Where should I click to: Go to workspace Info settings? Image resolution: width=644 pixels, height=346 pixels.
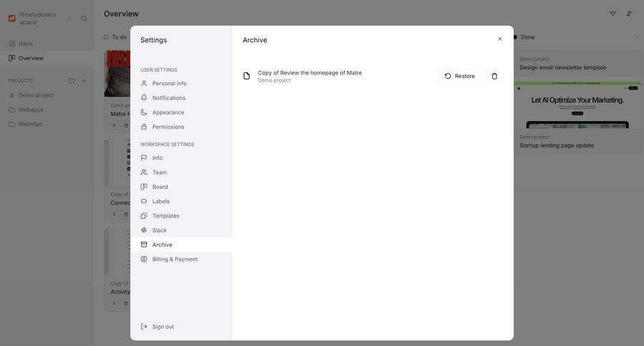[157, 158]
